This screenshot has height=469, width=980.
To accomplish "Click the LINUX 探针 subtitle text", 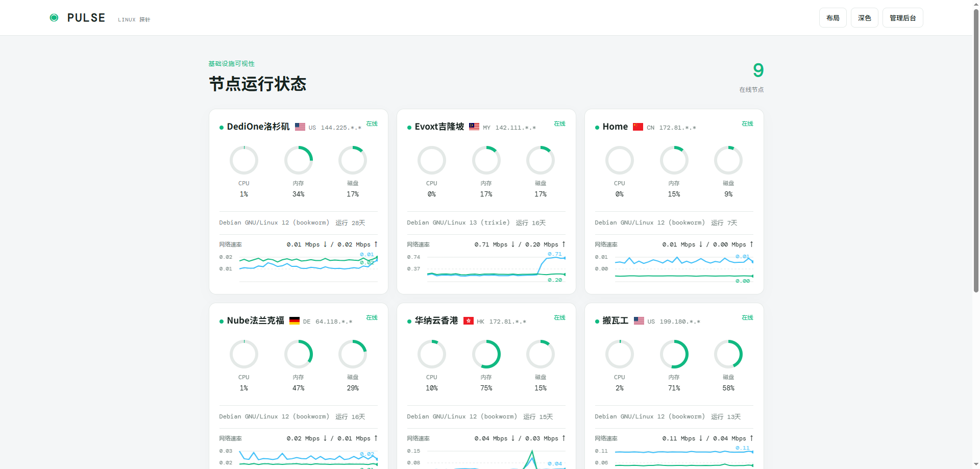I will [134, 20].
